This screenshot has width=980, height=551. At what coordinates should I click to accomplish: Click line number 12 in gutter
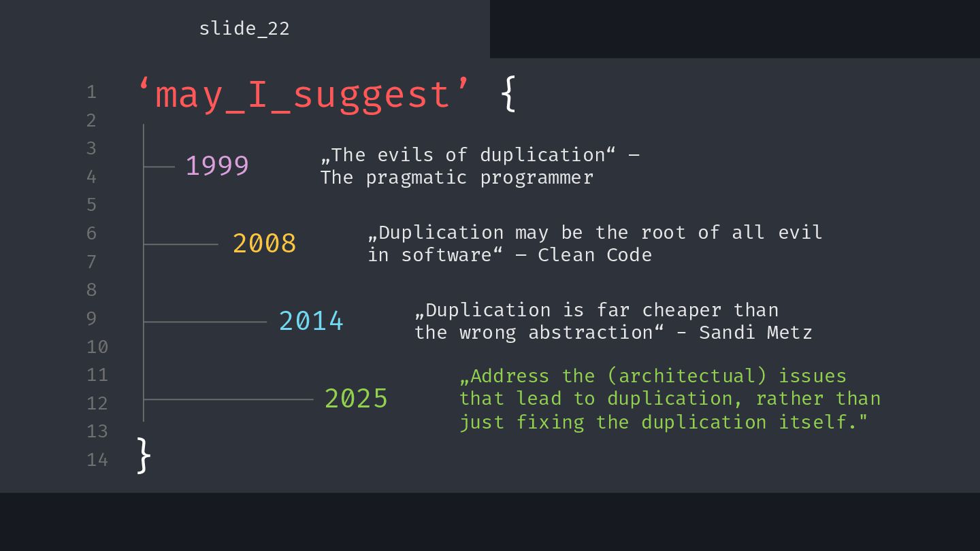tap(97, 403)
